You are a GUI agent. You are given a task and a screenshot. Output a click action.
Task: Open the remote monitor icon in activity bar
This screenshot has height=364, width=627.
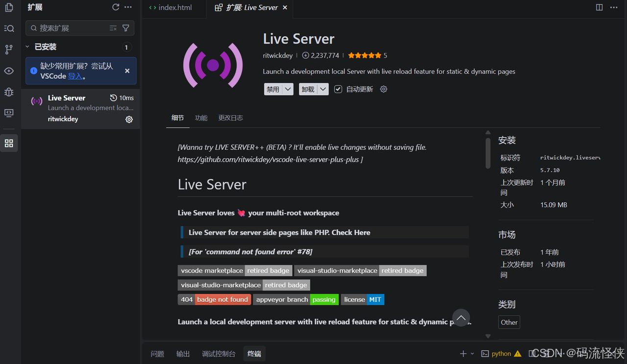[9, 113]
